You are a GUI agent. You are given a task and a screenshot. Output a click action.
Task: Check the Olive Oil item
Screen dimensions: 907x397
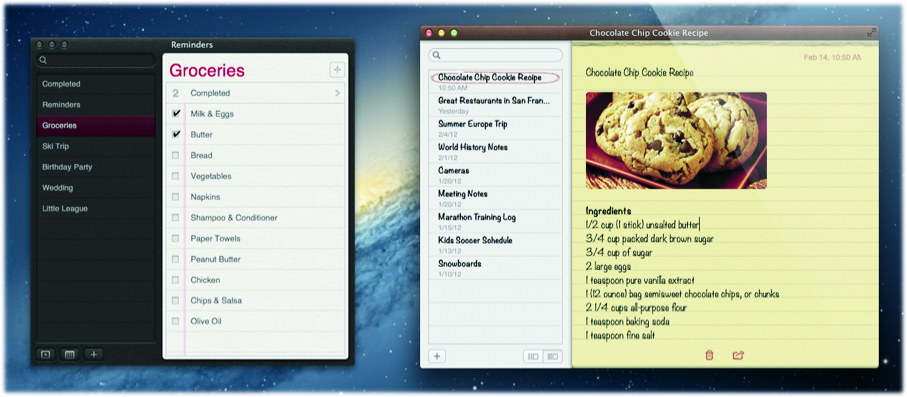click(175, 321)
